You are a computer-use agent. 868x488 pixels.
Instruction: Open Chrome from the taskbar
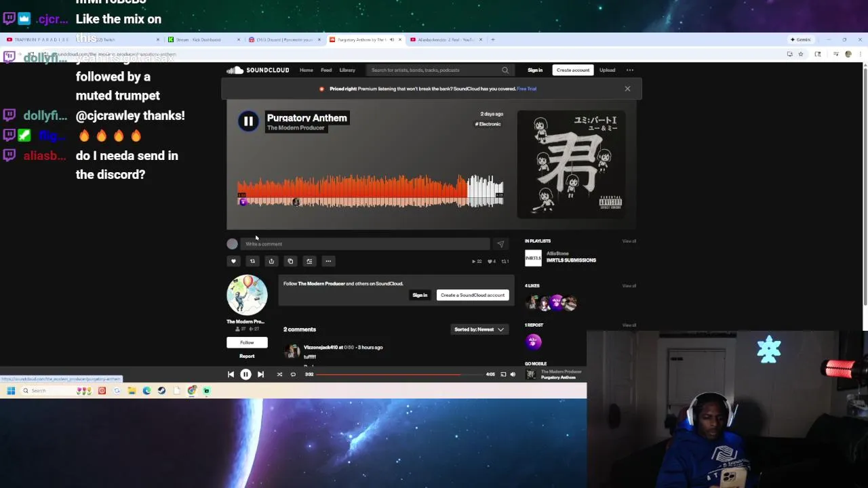coord(192,390)
